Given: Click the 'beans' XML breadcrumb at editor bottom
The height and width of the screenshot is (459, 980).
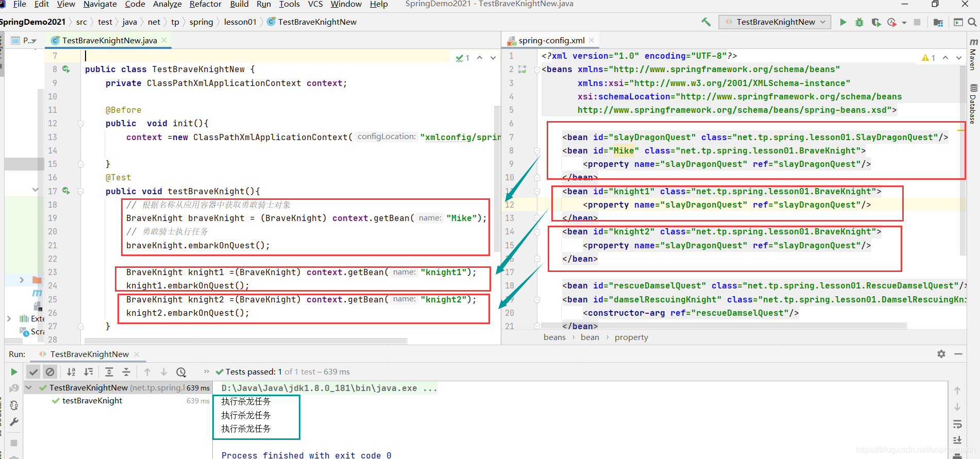Looking at the screenshot, I should tap(554, 337).
